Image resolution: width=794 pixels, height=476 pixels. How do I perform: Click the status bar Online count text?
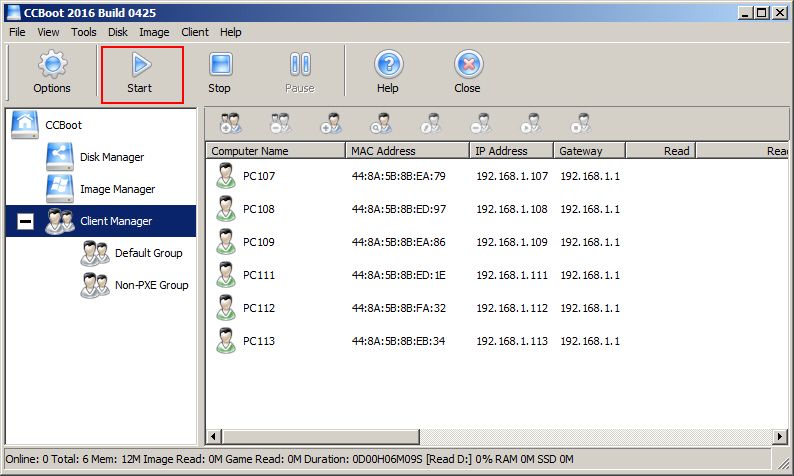point(27,459)
